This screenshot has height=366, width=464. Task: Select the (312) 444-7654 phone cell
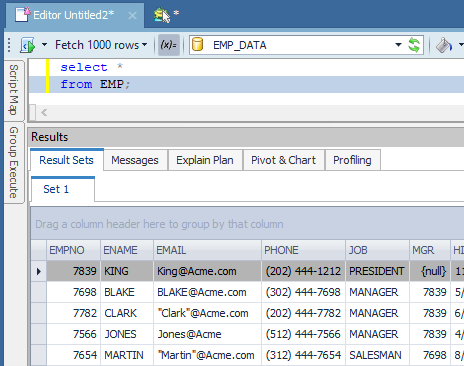[303, 355]
